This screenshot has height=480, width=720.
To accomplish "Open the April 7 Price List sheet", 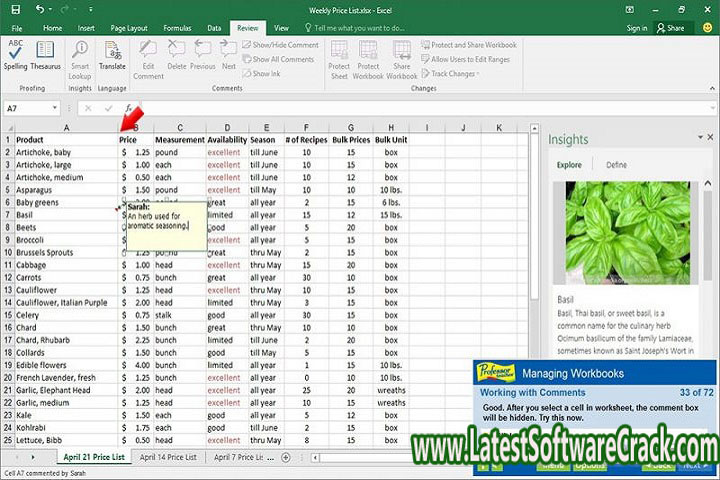I will [239, 457].
